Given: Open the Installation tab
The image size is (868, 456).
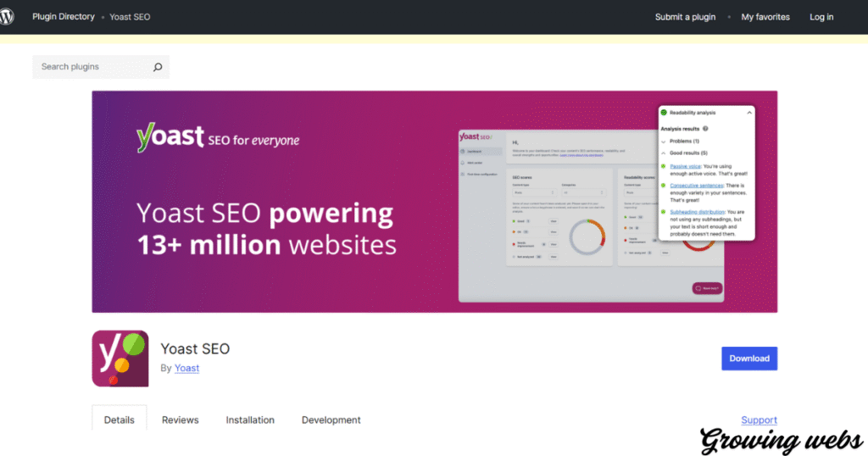Looking at the screenshot, I should [x=250, y=420].
